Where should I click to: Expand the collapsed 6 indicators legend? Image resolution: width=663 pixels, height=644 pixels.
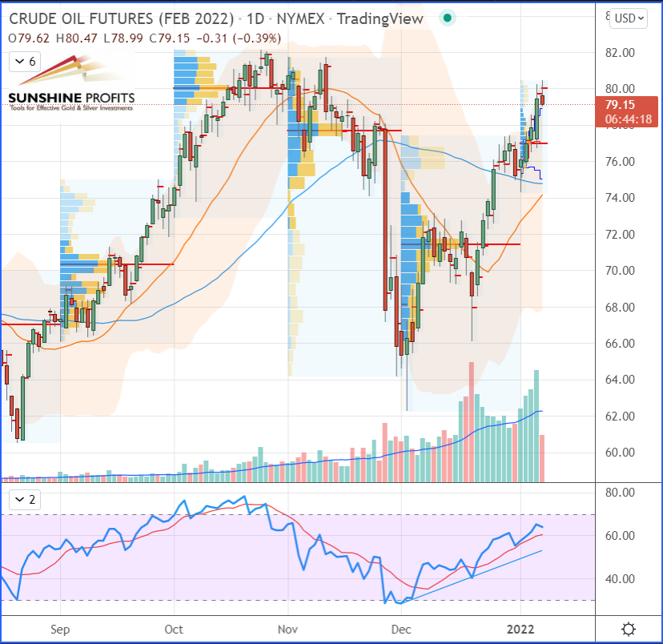pyautogui.click(x=25, y=62)
